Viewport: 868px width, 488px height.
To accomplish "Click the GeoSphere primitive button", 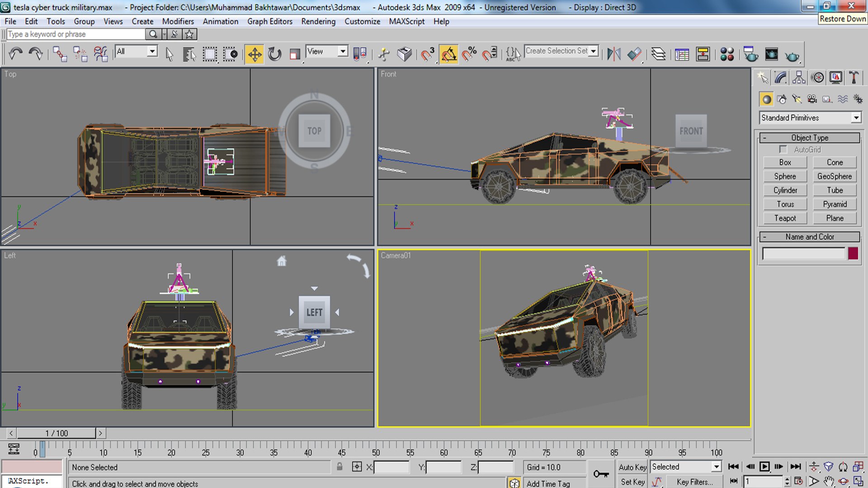I will (x=835, y=176).
